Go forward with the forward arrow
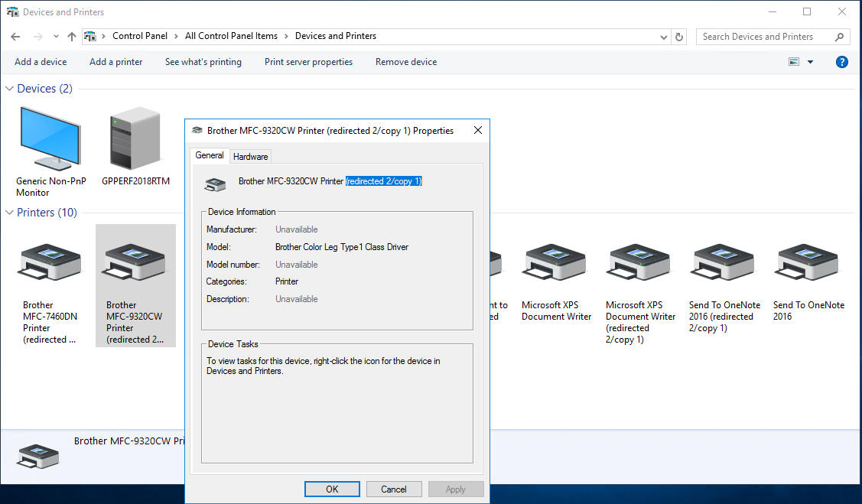The width and height of the screenshot is (862, 504). point(38,37)
